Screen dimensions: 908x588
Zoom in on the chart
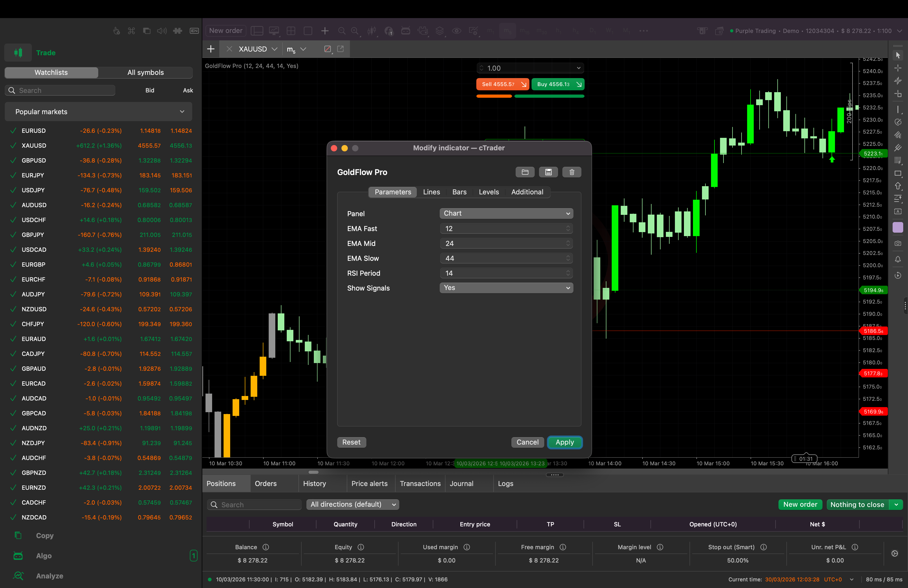[355, 31]
